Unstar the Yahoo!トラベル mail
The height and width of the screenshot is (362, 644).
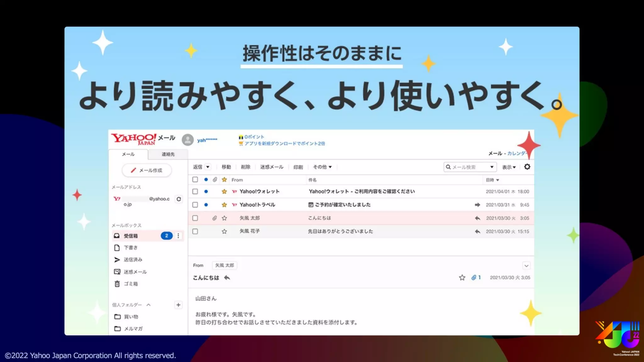(x=224, y=205)
